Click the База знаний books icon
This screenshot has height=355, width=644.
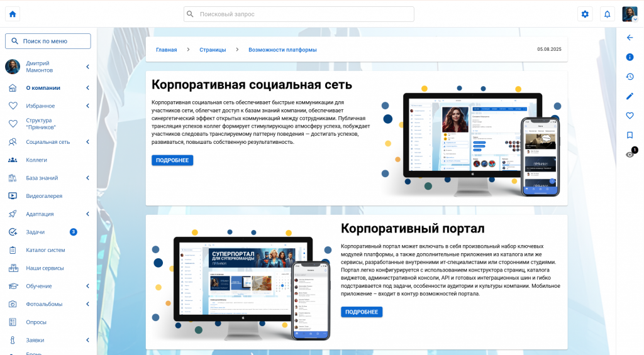point(13,178)
